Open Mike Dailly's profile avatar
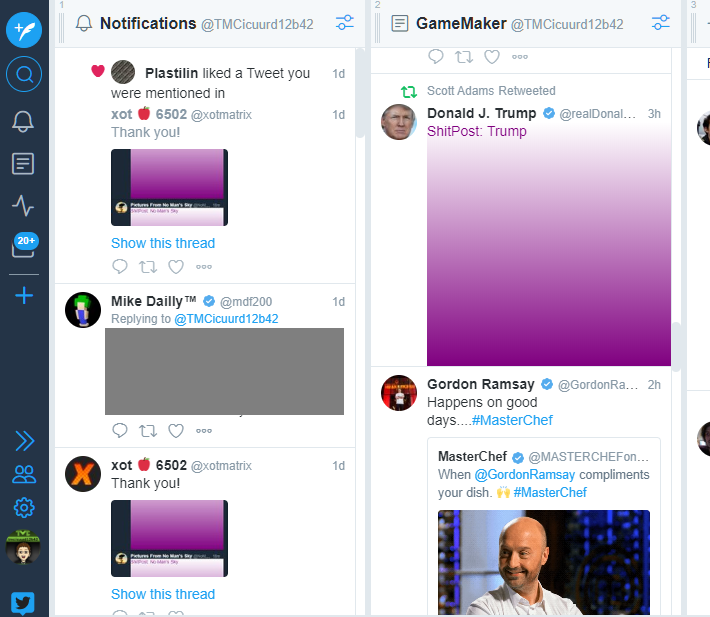Viewport: 710px width, 617px height. (83, 310)
